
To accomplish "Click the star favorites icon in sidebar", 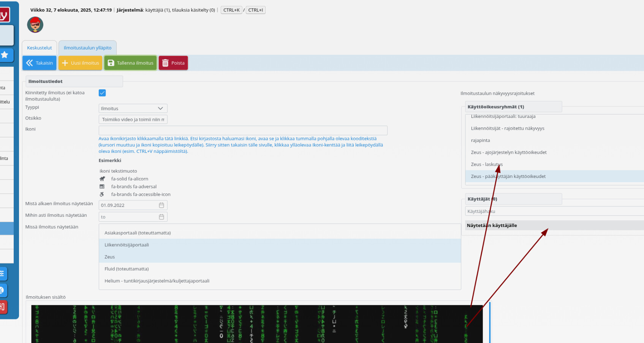I will (5, 55).
